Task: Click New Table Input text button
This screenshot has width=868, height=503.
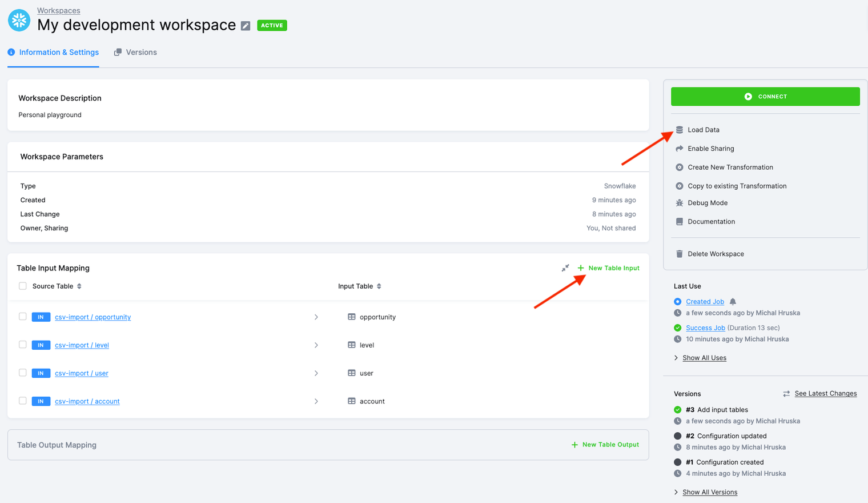Action: click(614, 268)
